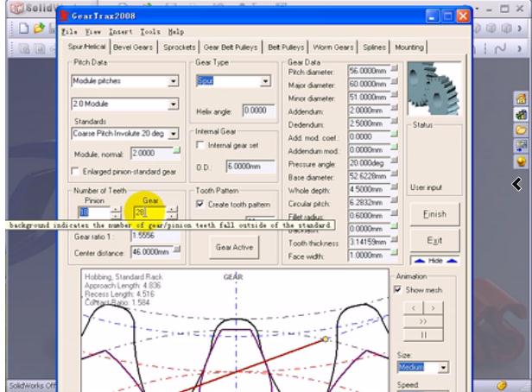Click the Open folder icon in SolidWorks toolbar
Screen dimensions: 532x392
point(39,28)
